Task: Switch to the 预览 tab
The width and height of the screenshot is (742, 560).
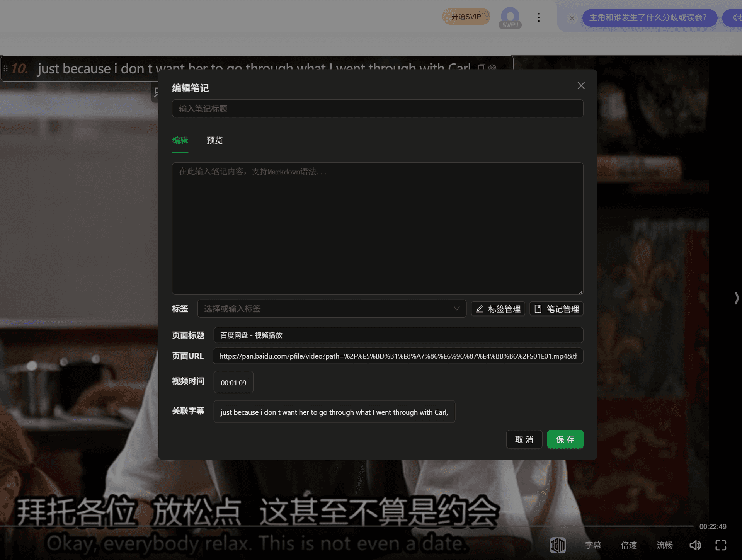Action: (x=215, y=141)
